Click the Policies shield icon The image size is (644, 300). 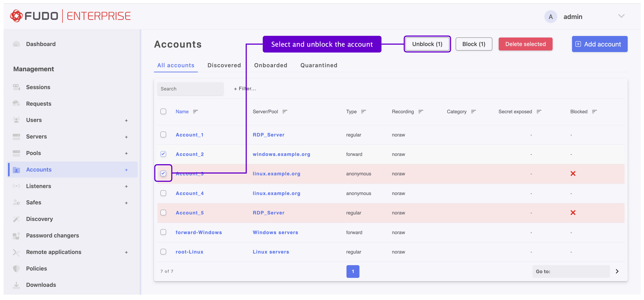tap(16, 269)
